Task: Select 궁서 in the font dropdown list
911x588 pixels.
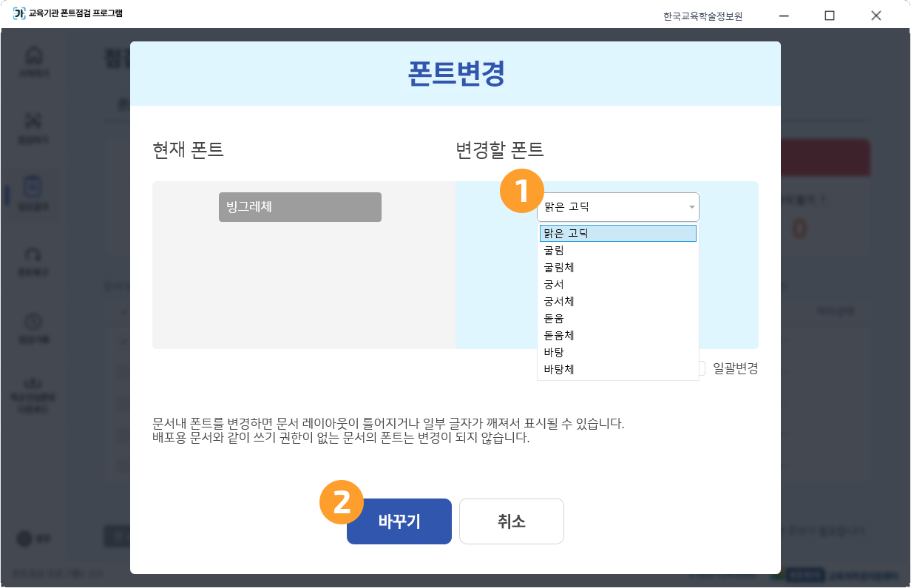Action: tap(618, 284)
